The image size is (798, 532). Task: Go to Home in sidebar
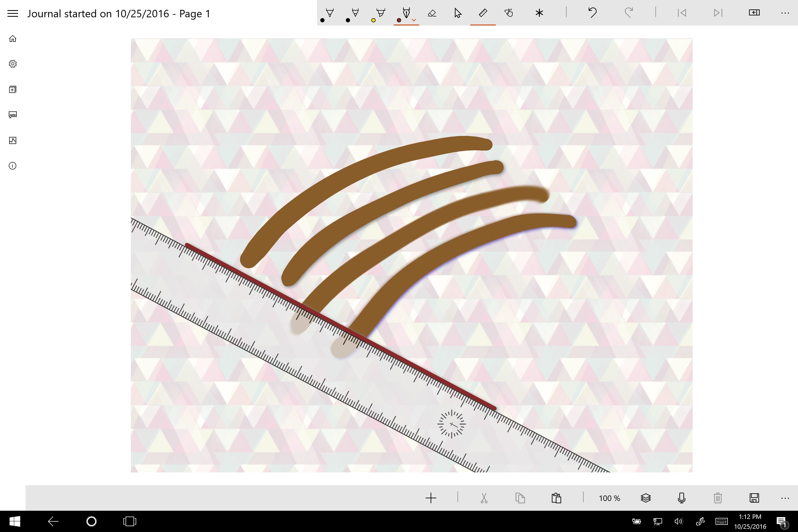(13, 38)
